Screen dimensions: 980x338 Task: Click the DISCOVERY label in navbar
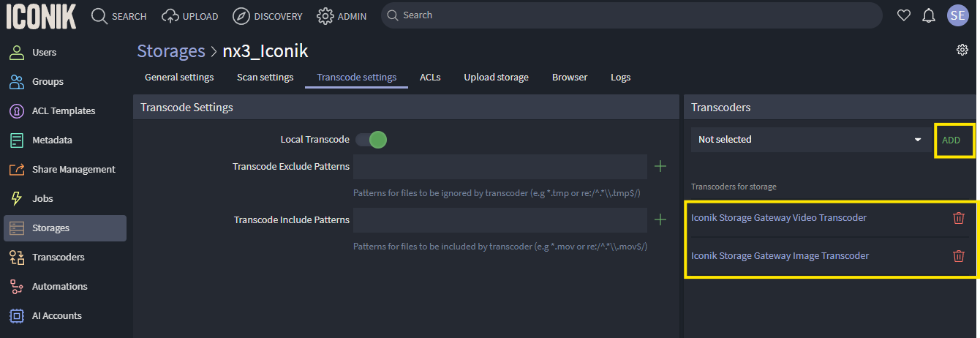[x=279, y=16]
